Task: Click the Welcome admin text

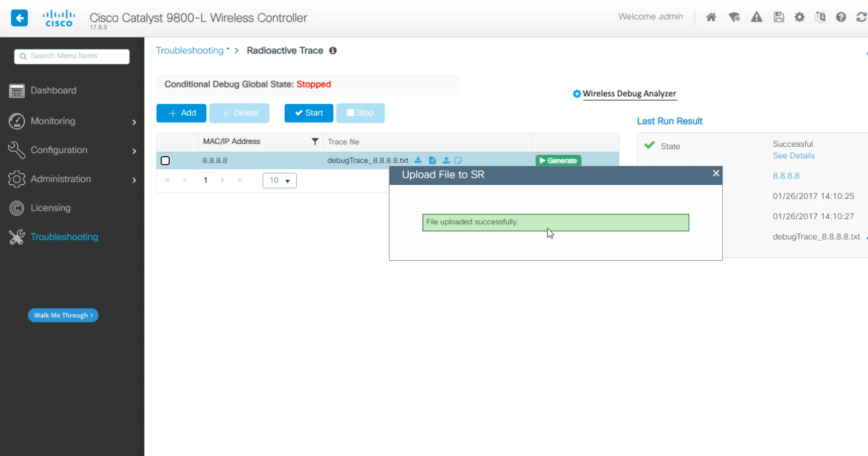Action: (651, 17)
